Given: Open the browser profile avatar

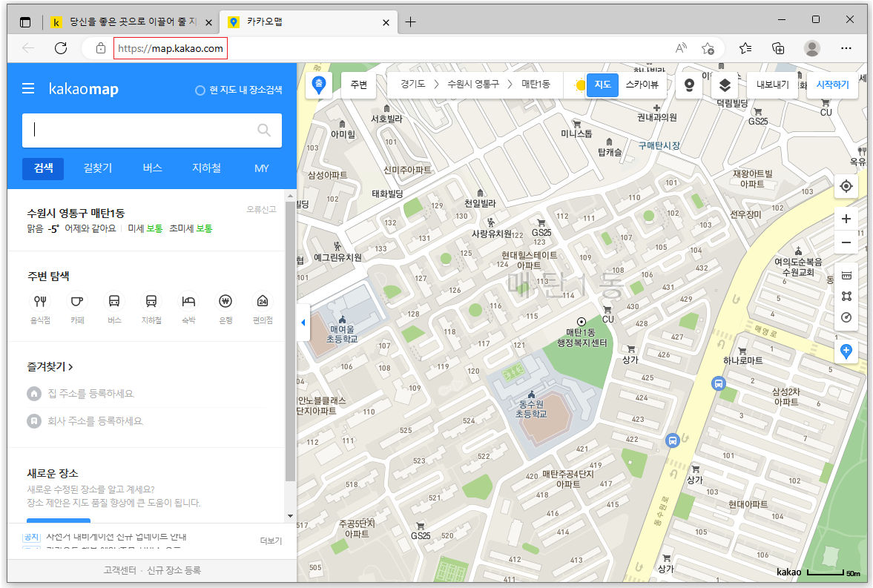Looking at the screenshot, I should point(811,48).
